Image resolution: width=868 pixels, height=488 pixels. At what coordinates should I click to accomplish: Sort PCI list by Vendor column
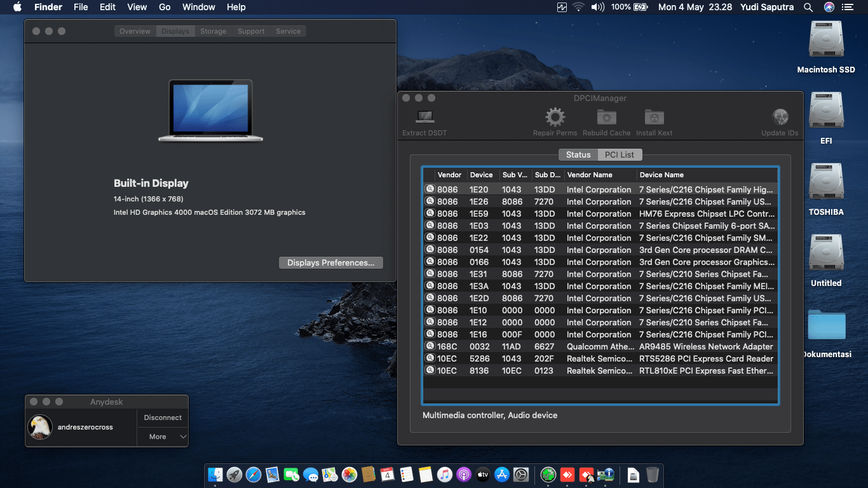[451, 175]
